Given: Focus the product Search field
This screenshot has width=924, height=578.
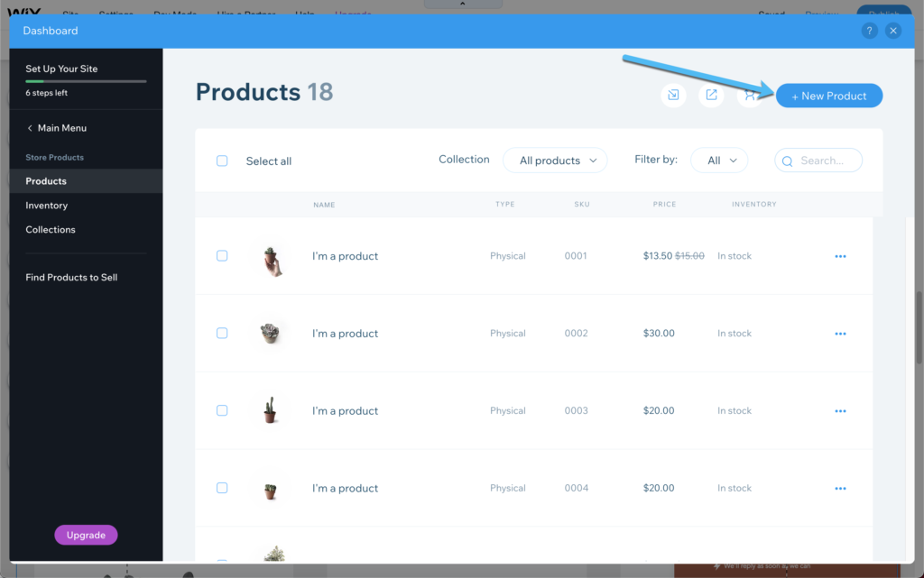Looking at the screenshot, I should click(x=818, y=161).
